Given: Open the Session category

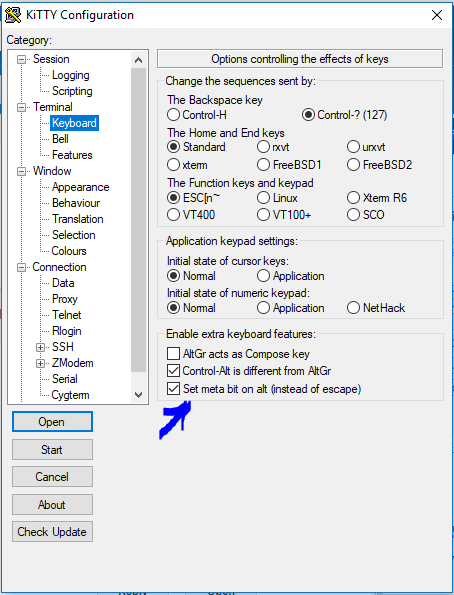Looking at the screenshot, I should point(51,59).
